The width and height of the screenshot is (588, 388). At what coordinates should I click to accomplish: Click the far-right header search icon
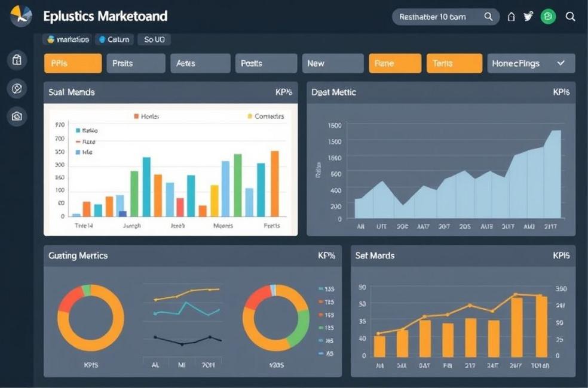tap(571, 17)
